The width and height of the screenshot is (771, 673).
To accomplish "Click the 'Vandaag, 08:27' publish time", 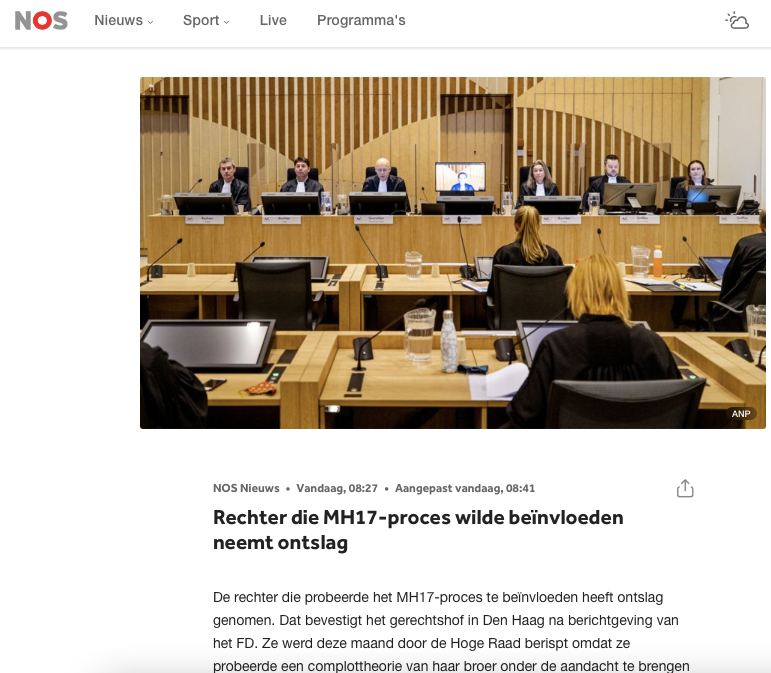I will 337,489.
